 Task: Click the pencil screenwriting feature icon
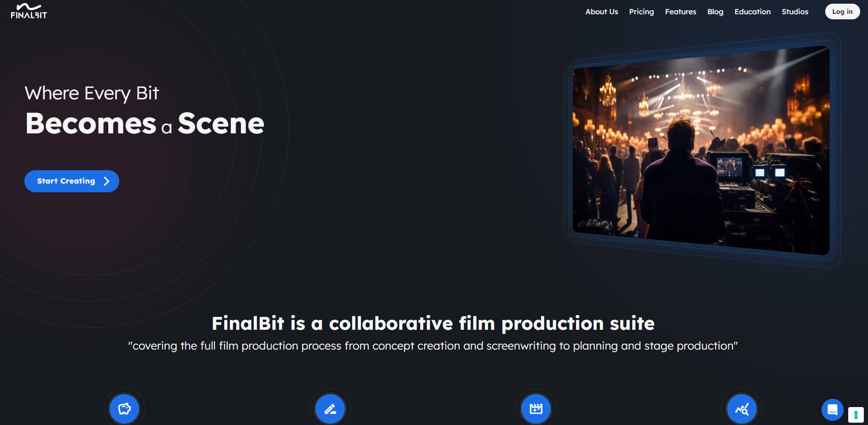tap(330, 408)
